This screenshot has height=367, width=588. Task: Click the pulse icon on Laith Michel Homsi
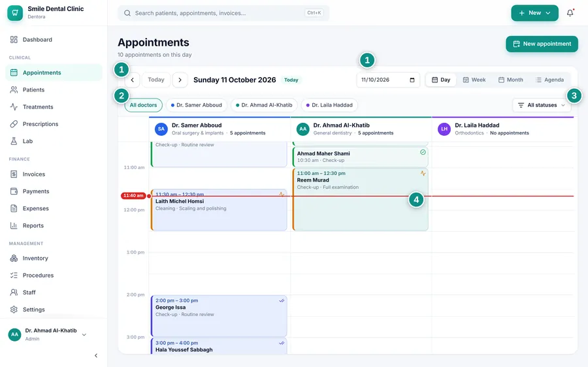[282, 194]
